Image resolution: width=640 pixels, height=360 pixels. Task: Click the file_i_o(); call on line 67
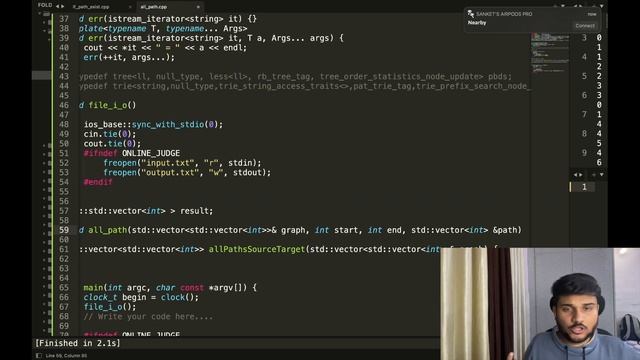tap(110, 307)
